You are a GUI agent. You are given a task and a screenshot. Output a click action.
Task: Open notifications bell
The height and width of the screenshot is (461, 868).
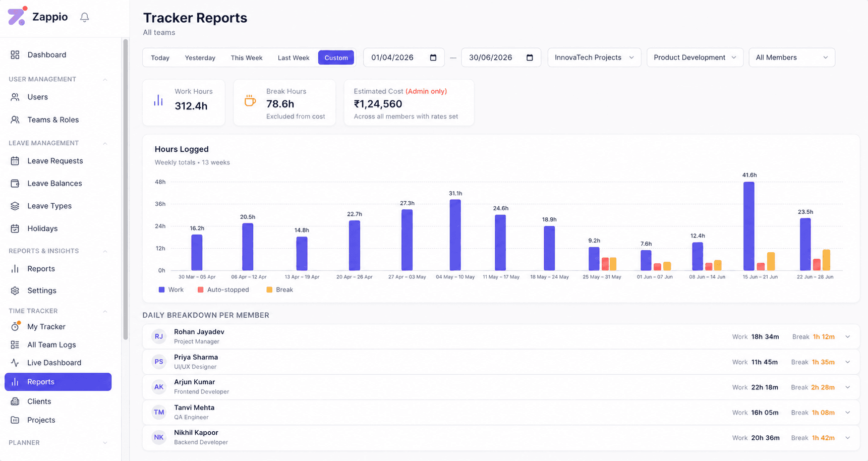(x=85, y=17)
